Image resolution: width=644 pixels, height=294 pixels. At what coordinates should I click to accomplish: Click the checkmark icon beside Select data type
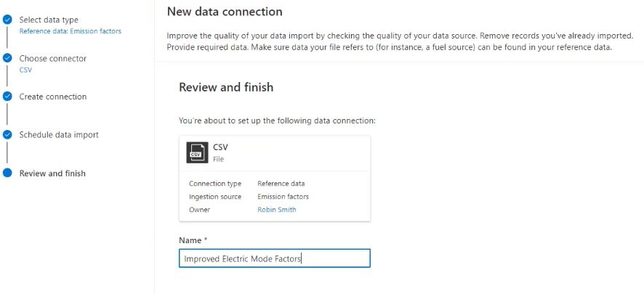pyautogui.click(x=7, y=20)
